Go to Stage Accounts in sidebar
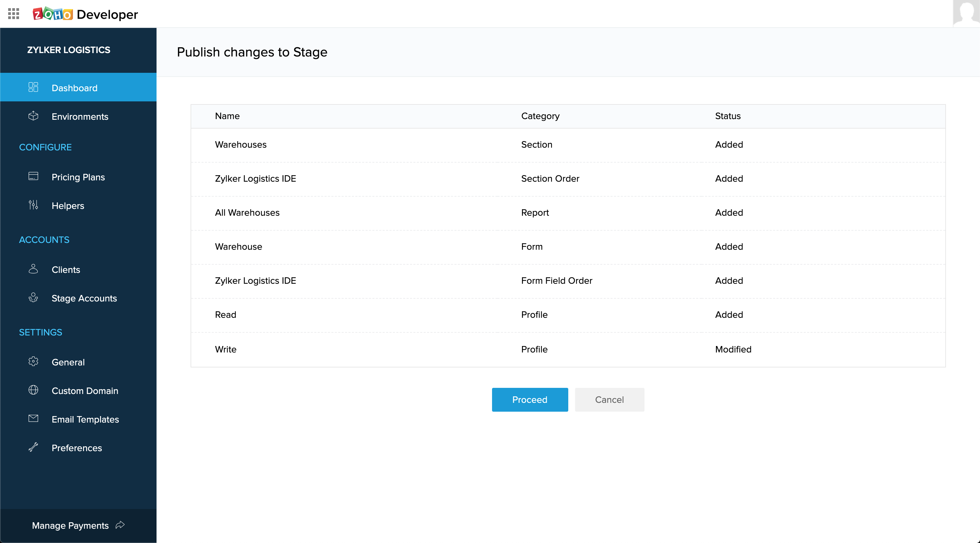Viewport: 980px width, 543px height. pyautogui.click(x=84, y=298)
